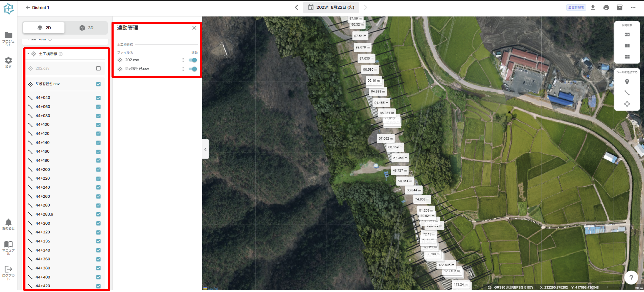Open date picker 2023年8月22日

[331, 7]
